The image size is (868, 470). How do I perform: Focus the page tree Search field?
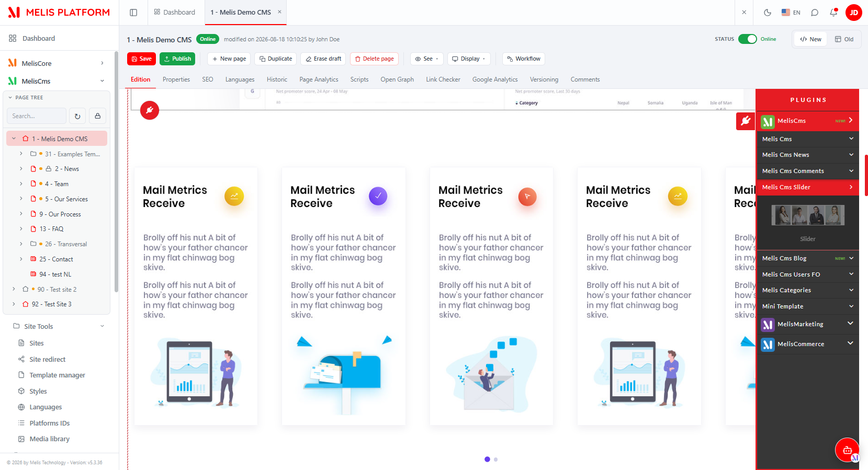coord(37,116)
